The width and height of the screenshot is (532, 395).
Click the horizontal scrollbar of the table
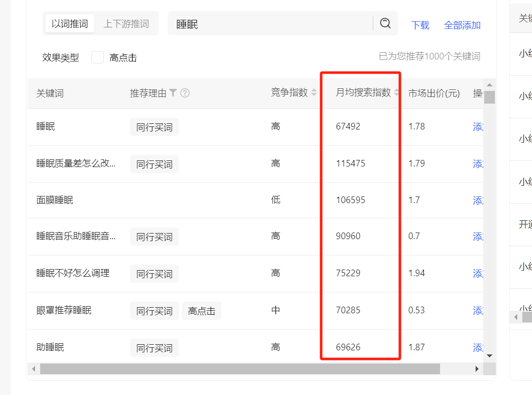pyautogui.click(x=240, y=369)
